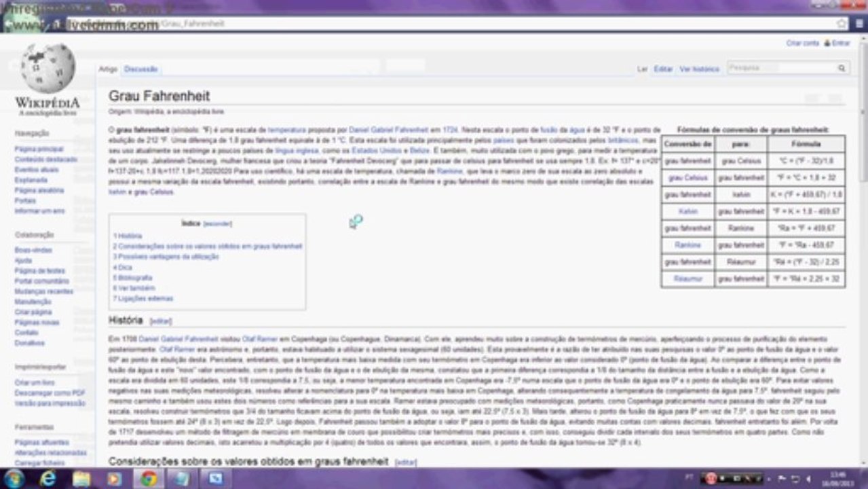Screen dimensions: 868x489
Task: Collapse the Índice with esconder
Action: 217,223
